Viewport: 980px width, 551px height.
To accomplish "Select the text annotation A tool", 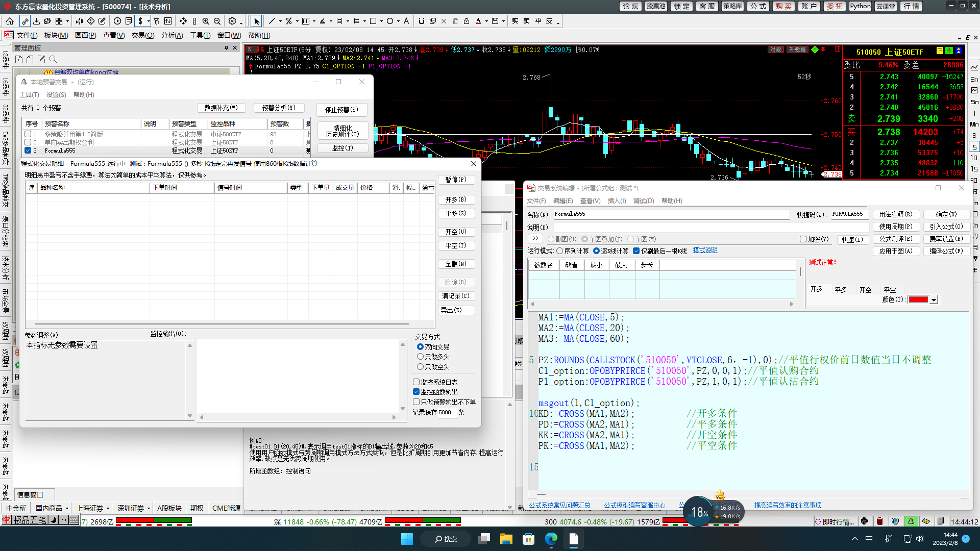I will click(x=406, y=21).
